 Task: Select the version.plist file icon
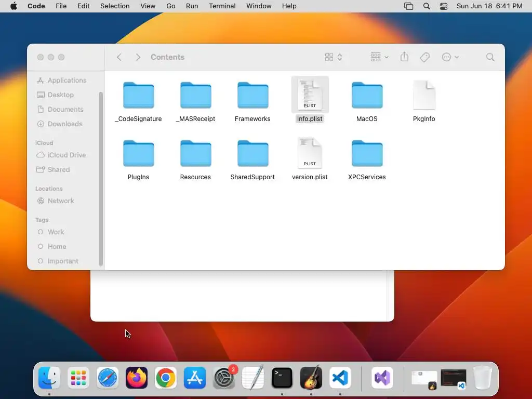[310, 153]
